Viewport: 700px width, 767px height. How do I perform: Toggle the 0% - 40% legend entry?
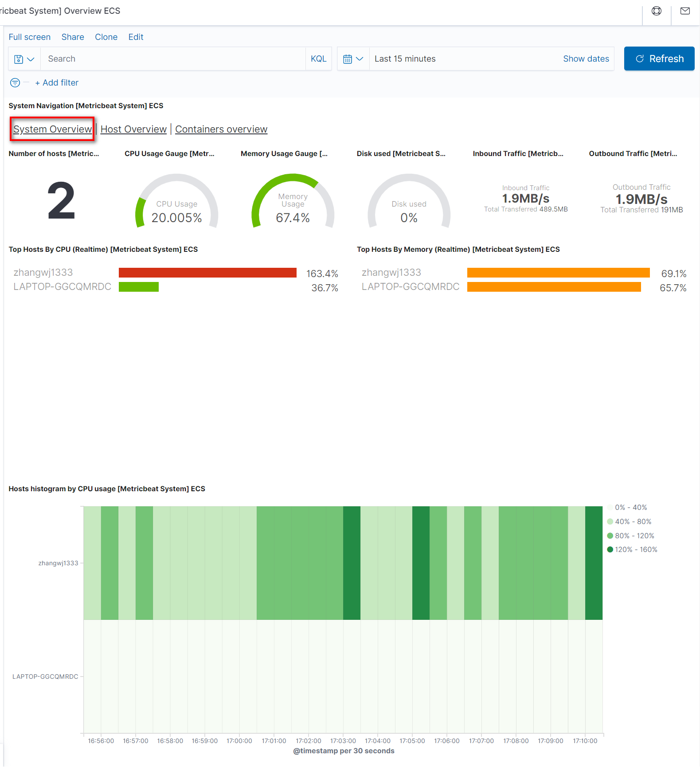pyautogui.click(x=627, y=508)
